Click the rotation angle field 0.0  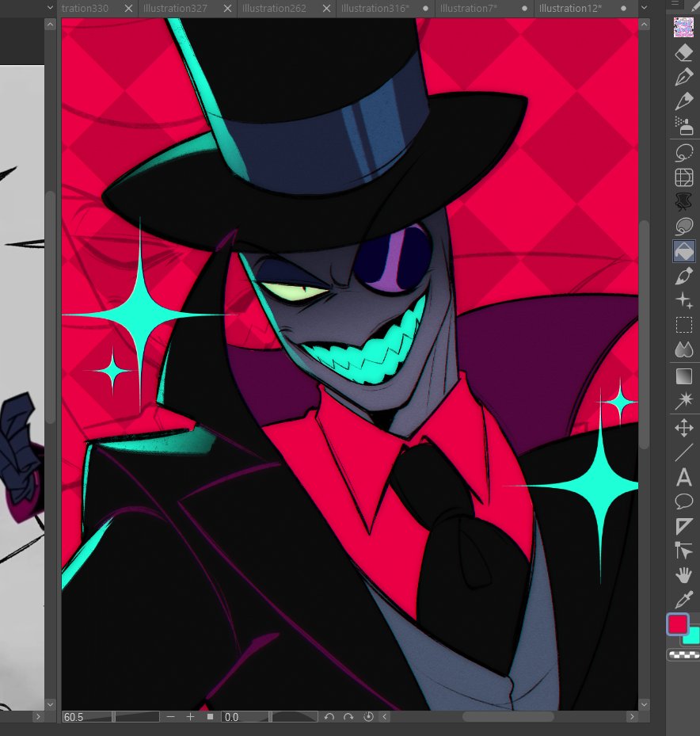(x=245, y=717)
